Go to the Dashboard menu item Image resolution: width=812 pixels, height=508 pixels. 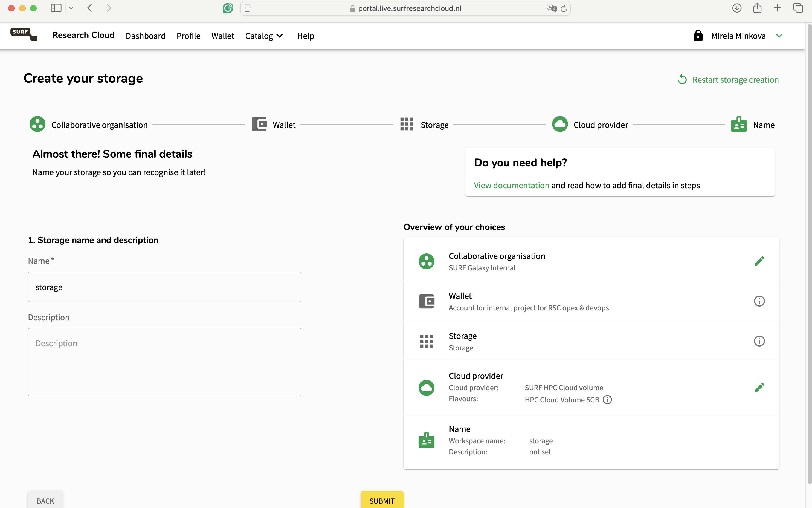(145, 36)
